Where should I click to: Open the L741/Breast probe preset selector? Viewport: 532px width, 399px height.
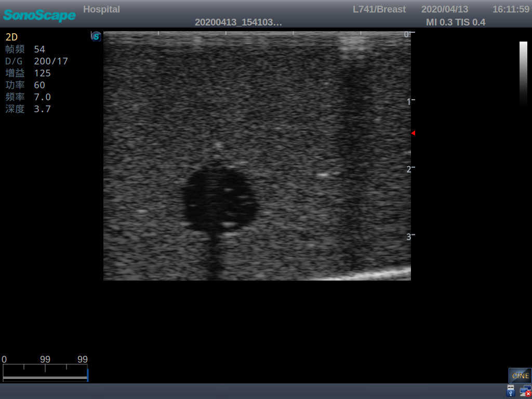click(379, 9)
